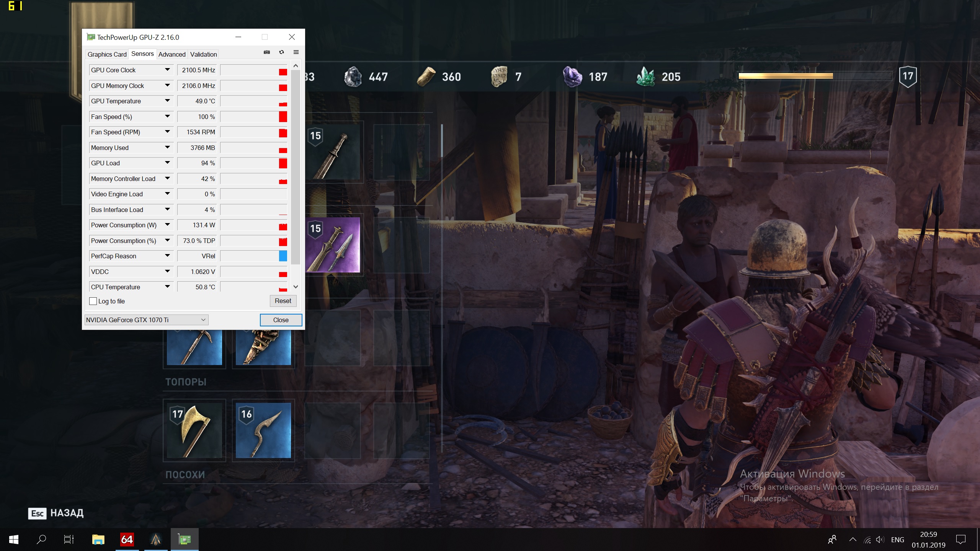Click the purple obsidian resource icon (187)
Image resolution: width=980 pixels, height=551 pixels.
(x=572, y=77)
